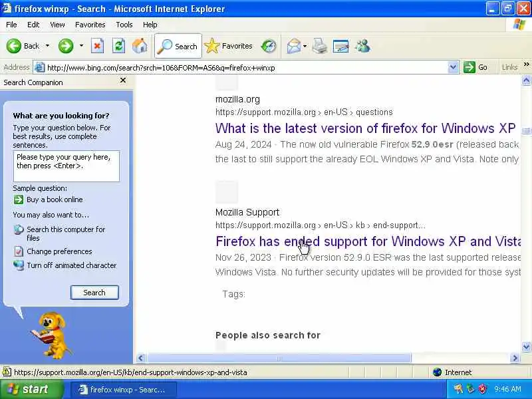Expand the Mail button dropdown arrow
Screen dimensions: 532x399
(305, 46)
